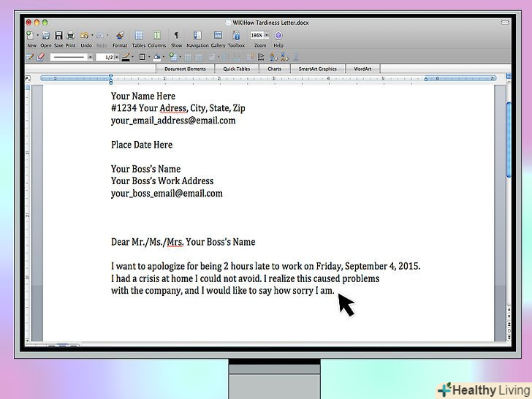The image size is (532, 399).
Task: Click the Columns layout icon
Action: (156, 35)
